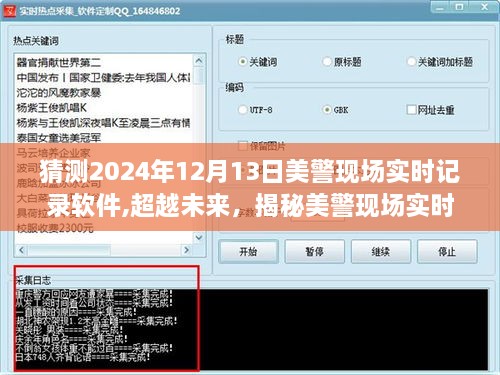Click keyword list scroll up arrow
500x375 pixels.
(x=199, y=61)
